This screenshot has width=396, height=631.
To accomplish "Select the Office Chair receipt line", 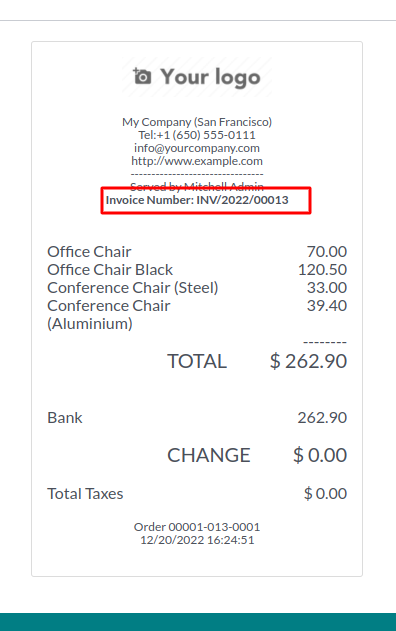I will 197,252.
